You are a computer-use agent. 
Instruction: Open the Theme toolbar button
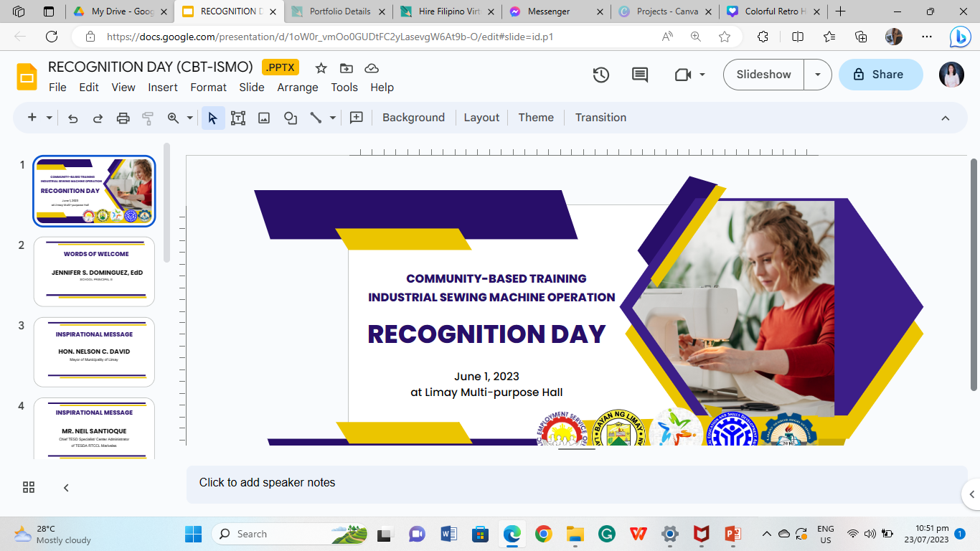tap(536, 118)
